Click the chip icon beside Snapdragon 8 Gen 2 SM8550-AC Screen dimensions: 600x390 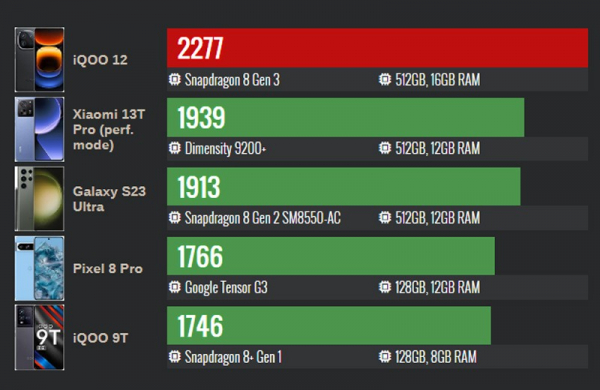(x=174, y=218)
